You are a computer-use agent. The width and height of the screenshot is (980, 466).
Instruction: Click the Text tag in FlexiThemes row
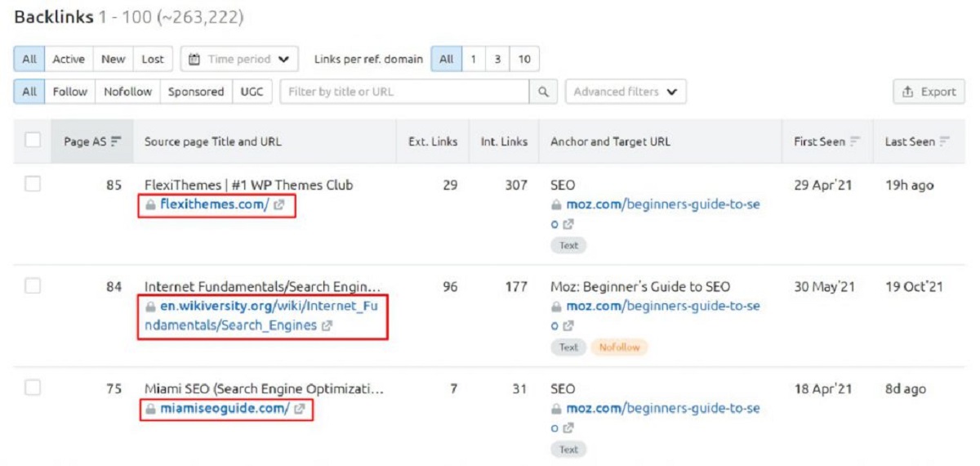click(568, 245)
